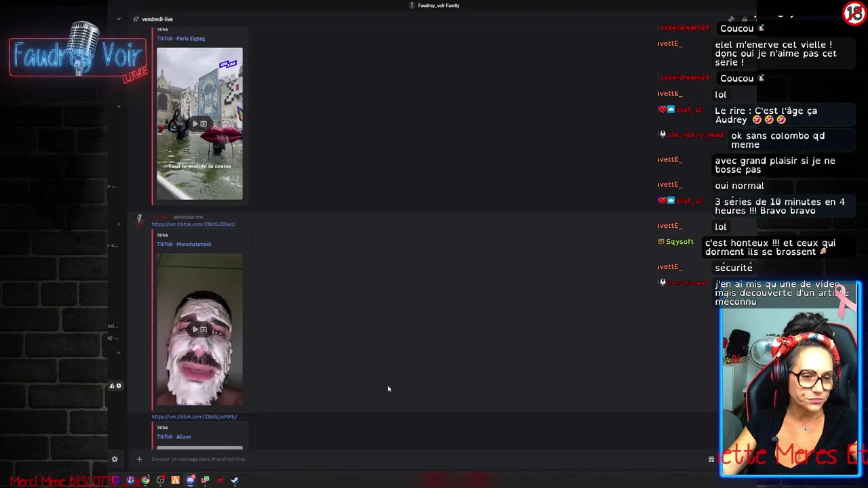Viewport: 868px width, 488px height.
Task: Click the Sqysoft username in chat overlay
Action: click(x=679, y=241)
